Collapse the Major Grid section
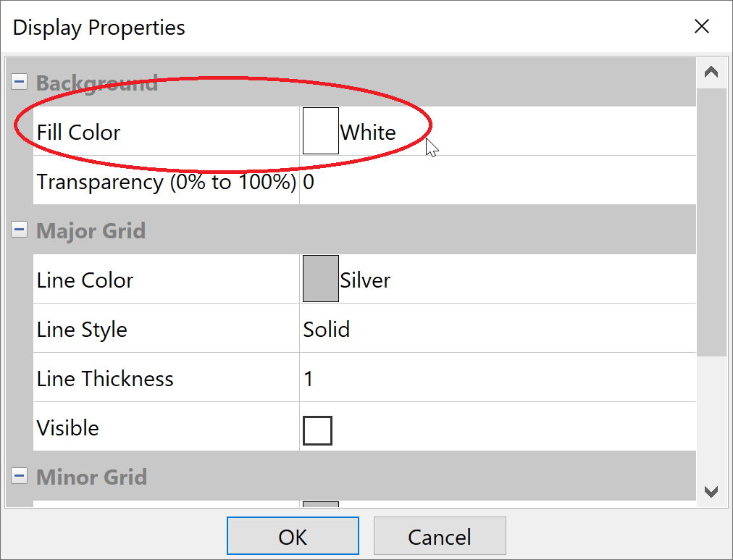733x560 pixels. [x=19, y=230]
